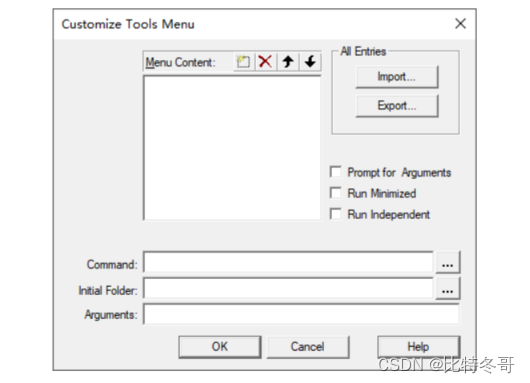The width and height of the screenshot is (530, 383).
Task: Close the Customize Tools Menu window
Action: (x=460, y=24)
